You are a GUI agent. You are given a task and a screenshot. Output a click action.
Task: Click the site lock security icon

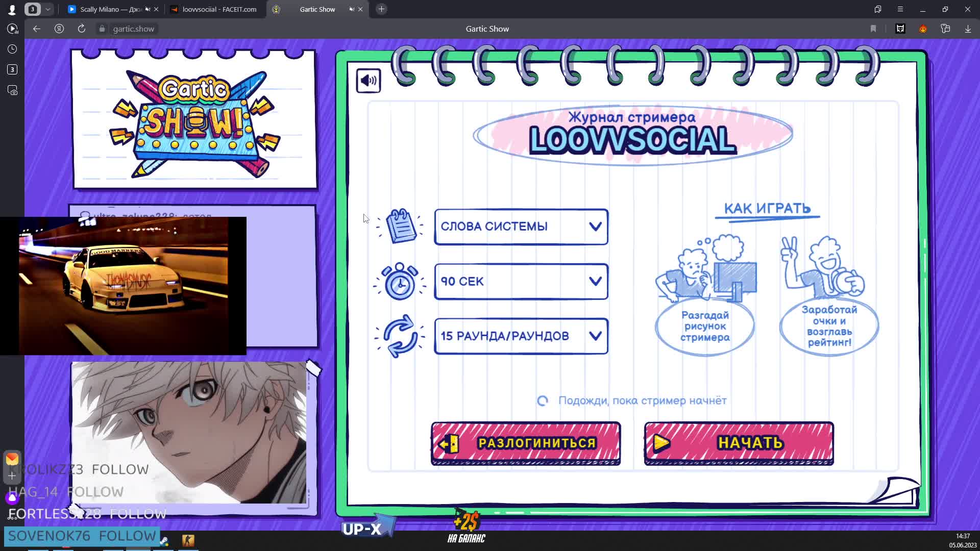click(x=102, y=29)
